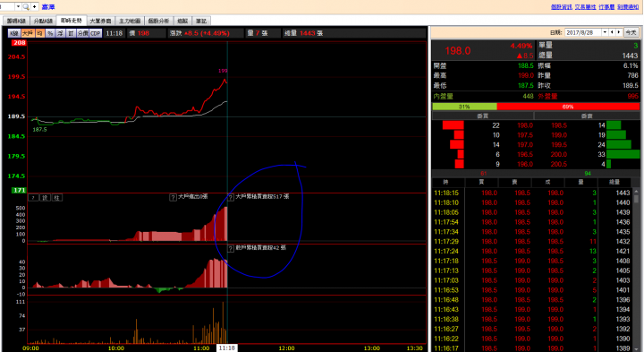Open help icon beside 大戶累積買賣超 517 label
The width and height of the screenshot is (644, 352).
[231, 197]
